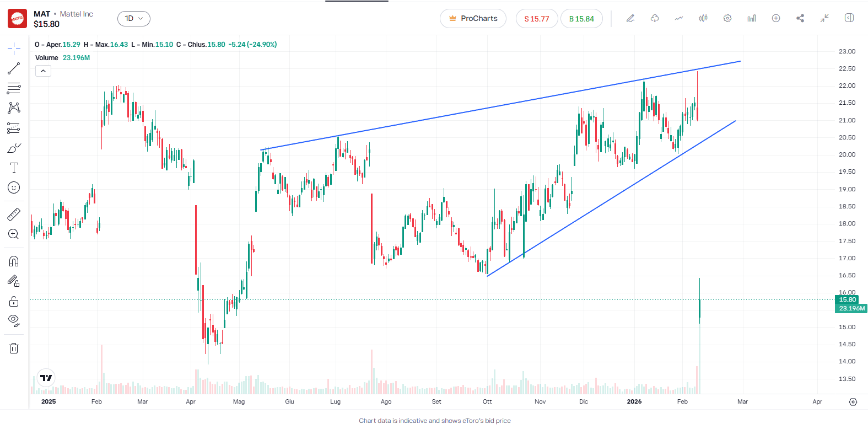Select the crosshair cursor tool
The image size is (868, 429).
14,49
